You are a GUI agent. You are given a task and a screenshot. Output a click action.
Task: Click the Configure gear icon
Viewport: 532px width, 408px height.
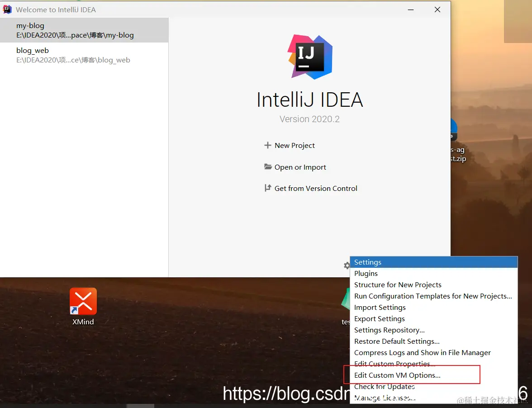[x=347, y=265]
